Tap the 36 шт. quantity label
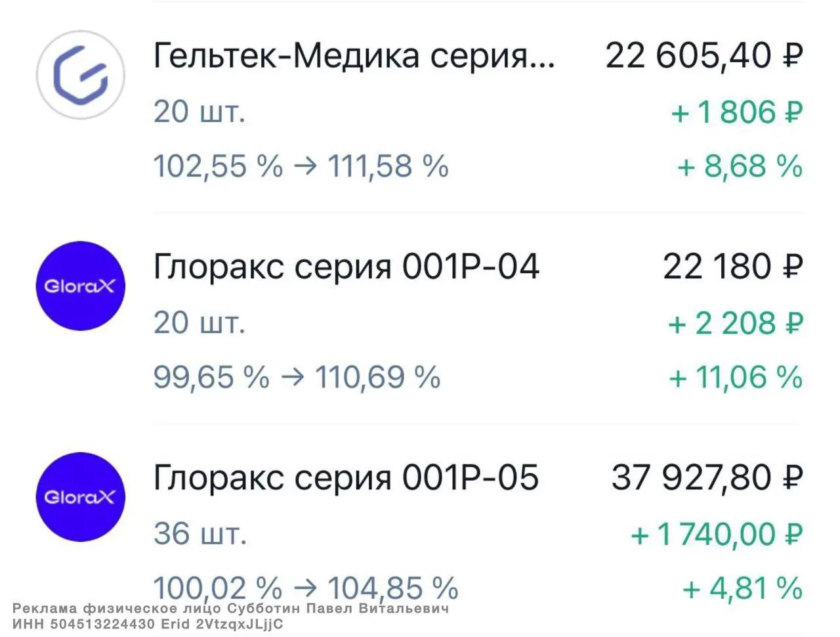Viewport: 840px width, 637px height. point(200,533)
